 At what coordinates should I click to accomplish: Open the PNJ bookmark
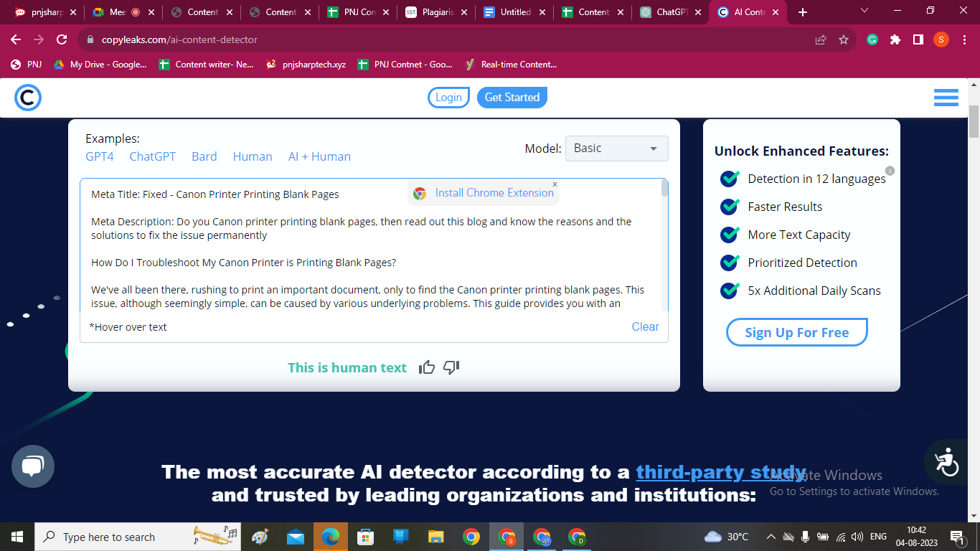click(27, 65)
